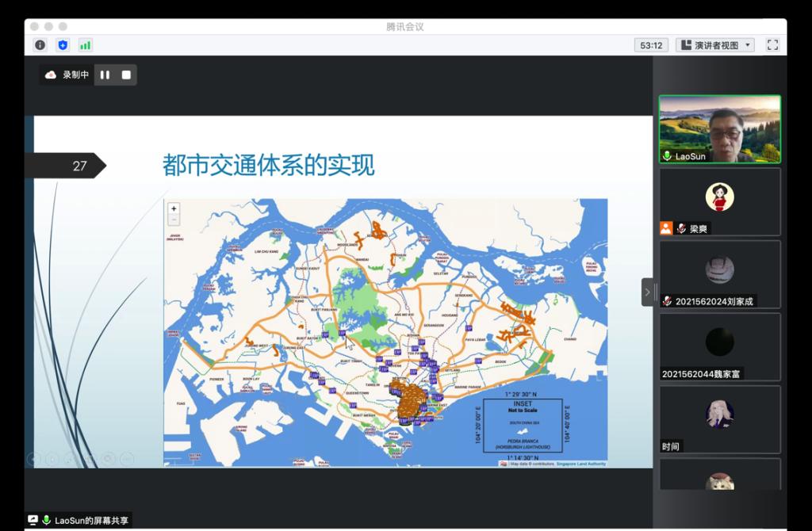Image resolution: width=812 pixels, height=531 pixels.
Task: Zoom in on the map with plus
Action: pos(174,208)
